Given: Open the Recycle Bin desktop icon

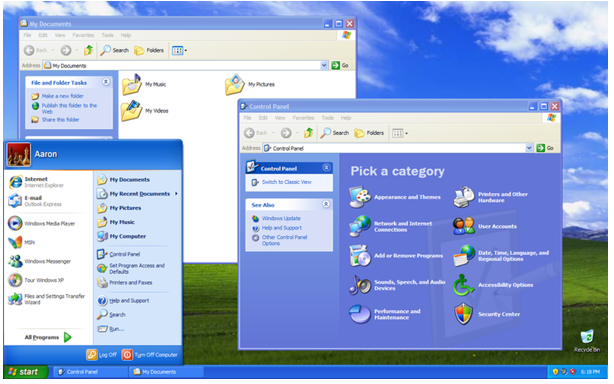Looking at the screenshot, I should [x=587, y=341].
